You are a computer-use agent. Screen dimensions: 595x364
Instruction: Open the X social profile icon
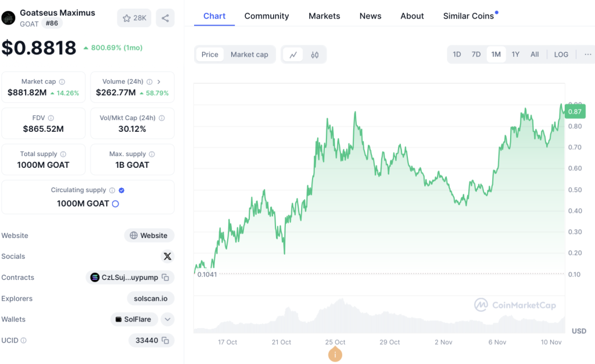tap(167, 257)
